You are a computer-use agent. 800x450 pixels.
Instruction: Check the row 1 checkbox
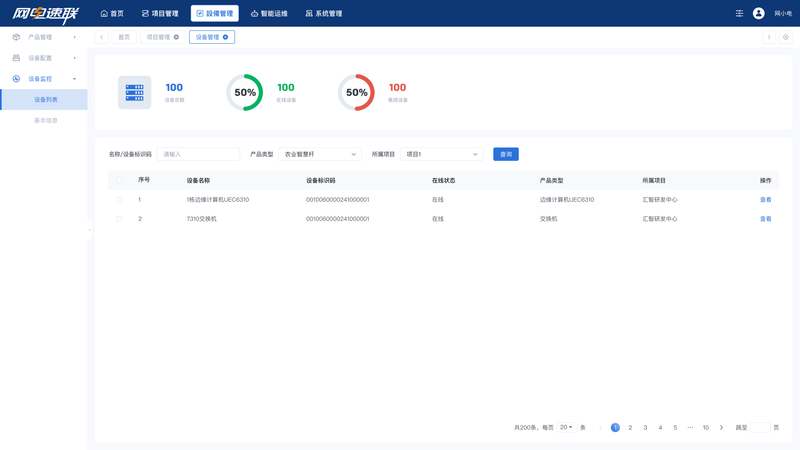click(x=119, y=199)
